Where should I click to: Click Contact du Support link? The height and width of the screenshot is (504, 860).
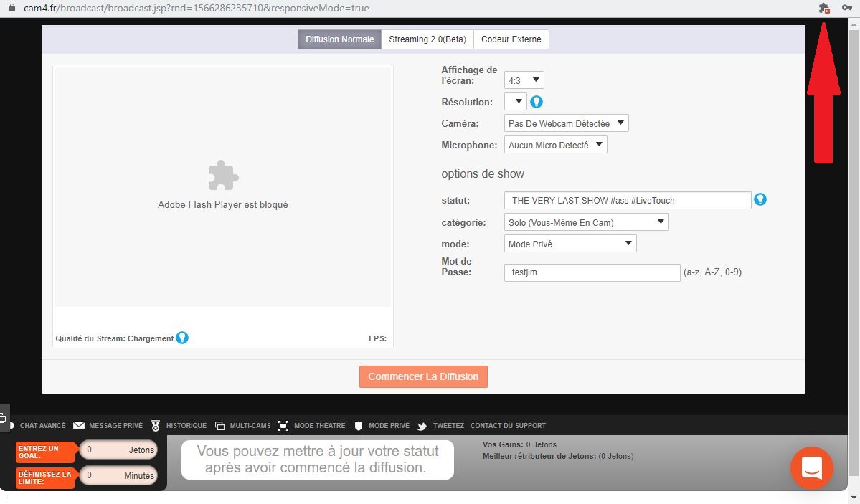[x=508, y=425]
